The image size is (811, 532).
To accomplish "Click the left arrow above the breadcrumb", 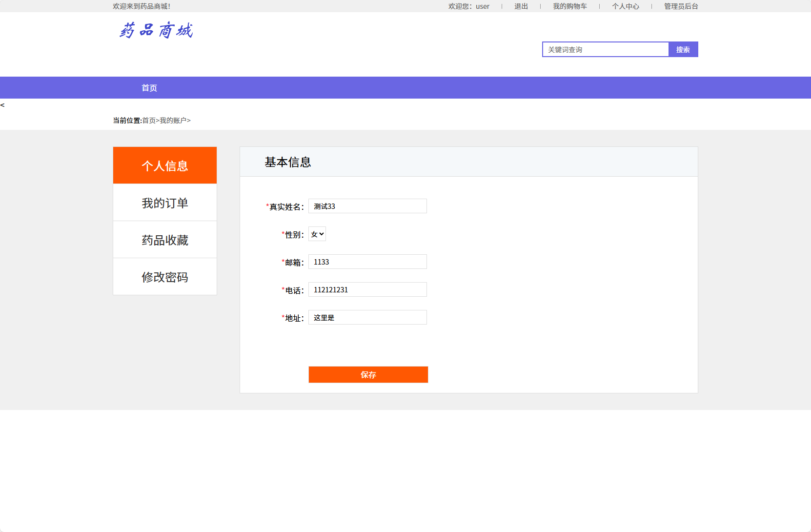I will point(3,104).
